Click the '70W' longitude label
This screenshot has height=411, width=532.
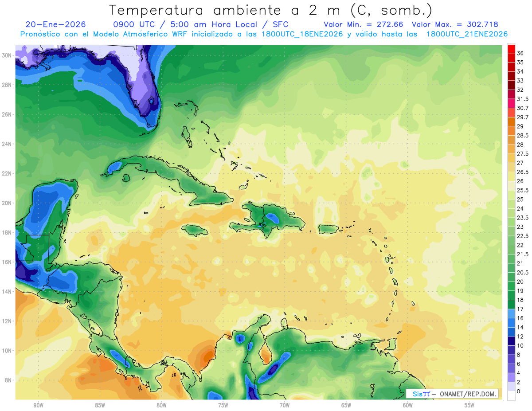coord(285,405)
